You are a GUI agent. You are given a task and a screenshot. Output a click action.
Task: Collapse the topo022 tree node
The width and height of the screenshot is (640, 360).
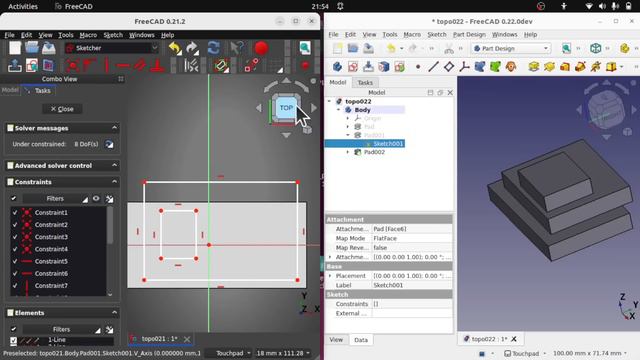click(x=329, y=101)
